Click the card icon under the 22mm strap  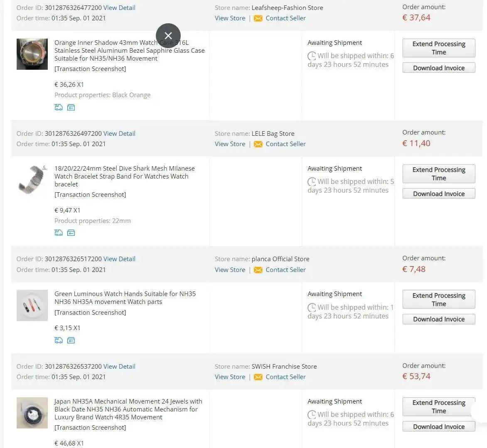pos(71,233)
